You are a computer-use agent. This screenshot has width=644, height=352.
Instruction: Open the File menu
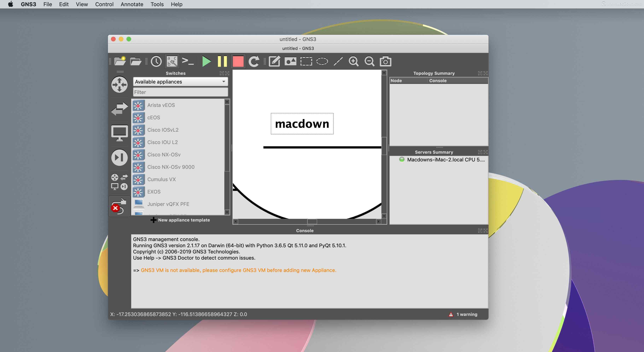(48, 4)
